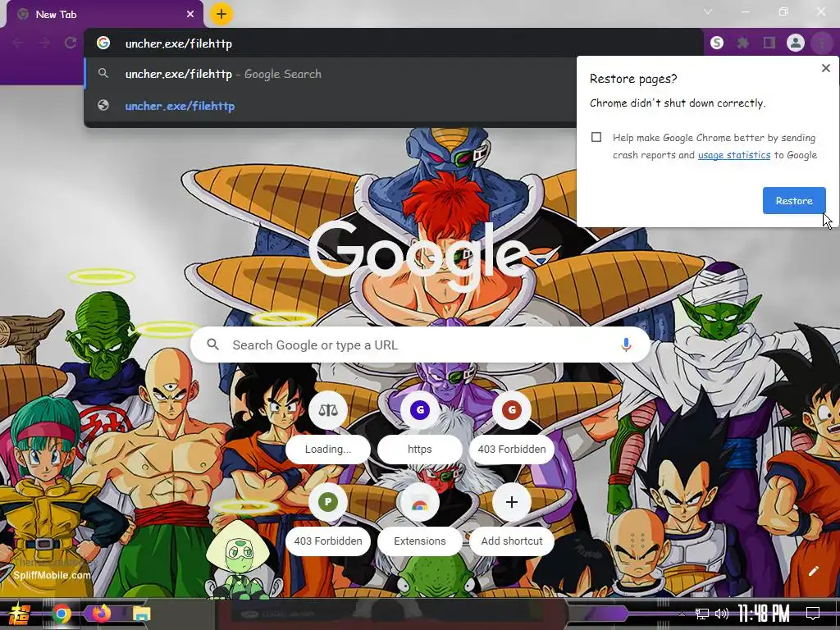The width and height of the screenshot is (840, 630).
Task: Open the https shortcut tile
Action: click(x=419, y=427)
